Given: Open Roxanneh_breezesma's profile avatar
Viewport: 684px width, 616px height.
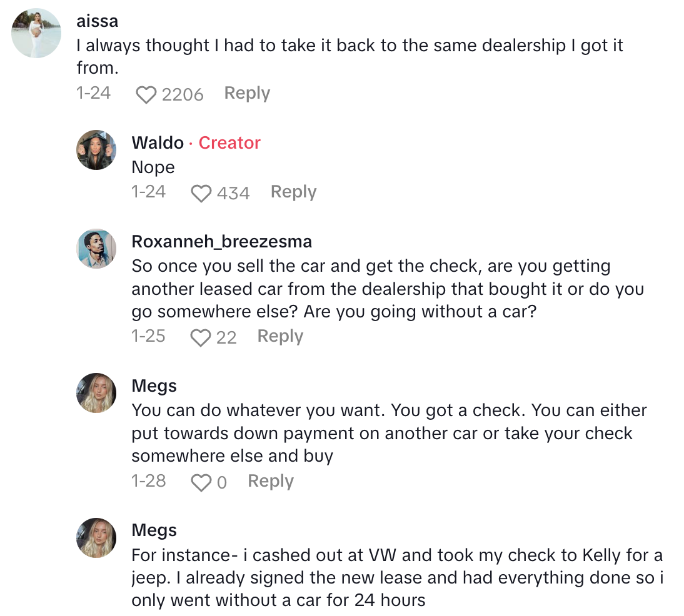Looking at the screenshot, I should pos(96,249).
